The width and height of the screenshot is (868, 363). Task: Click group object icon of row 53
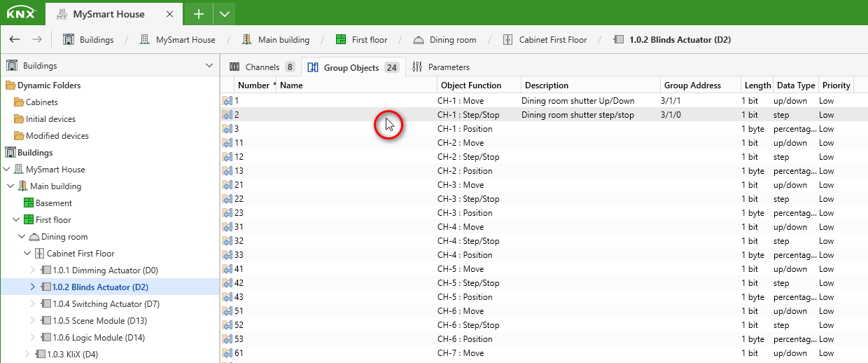coord(227,339)
